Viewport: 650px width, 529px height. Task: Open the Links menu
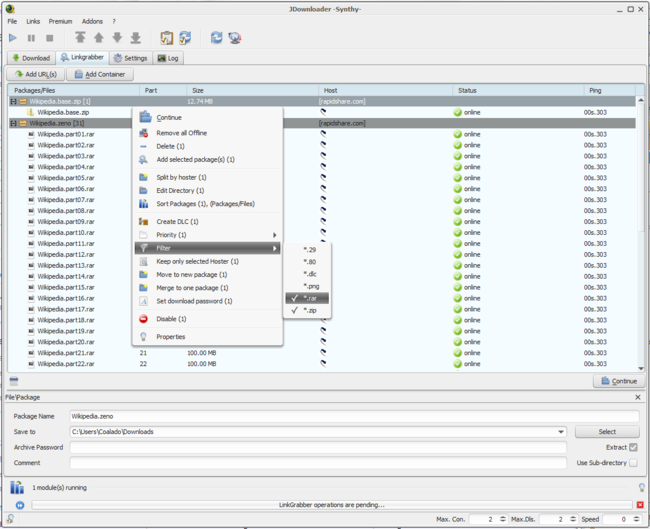[x=33, y=21]
